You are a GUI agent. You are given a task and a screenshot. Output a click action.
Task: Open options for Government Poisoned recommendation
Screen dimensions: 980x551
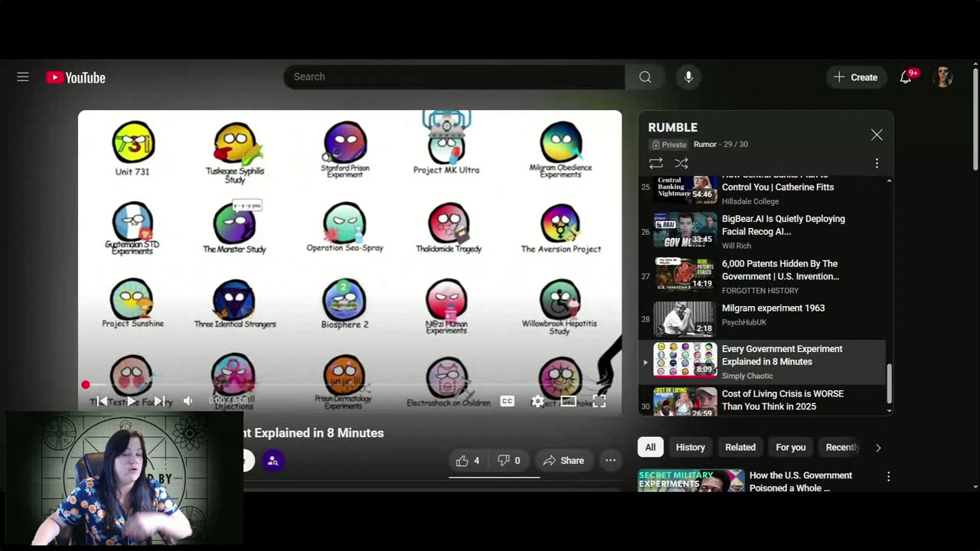(888, 476)
